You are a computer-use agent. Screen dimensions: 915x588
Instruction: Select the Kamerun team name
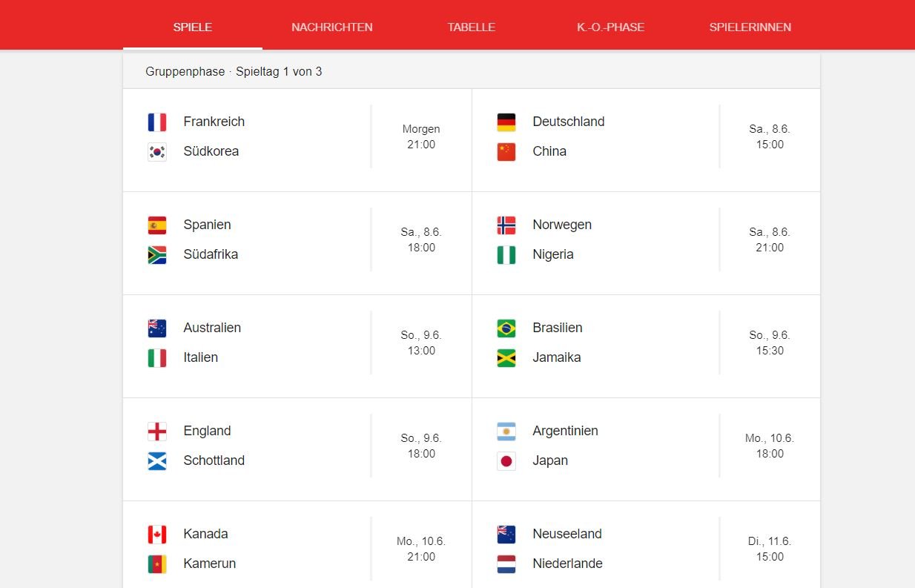tap(209, 564)
